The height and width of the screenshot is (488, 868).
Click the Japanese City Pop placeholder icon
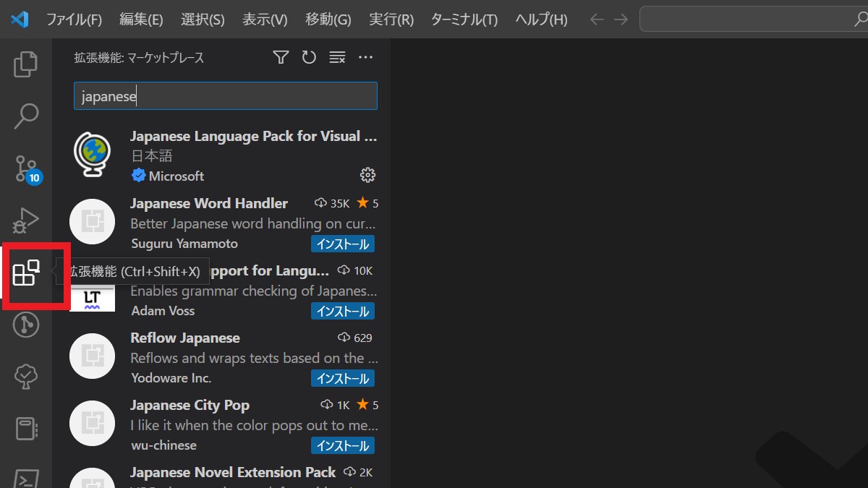(x=92, y=423)
